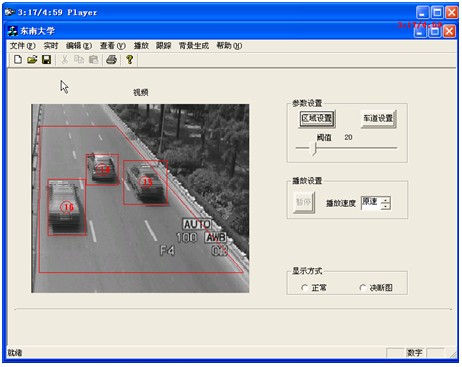Click the 区域设置 button

(x=317, y=119)
